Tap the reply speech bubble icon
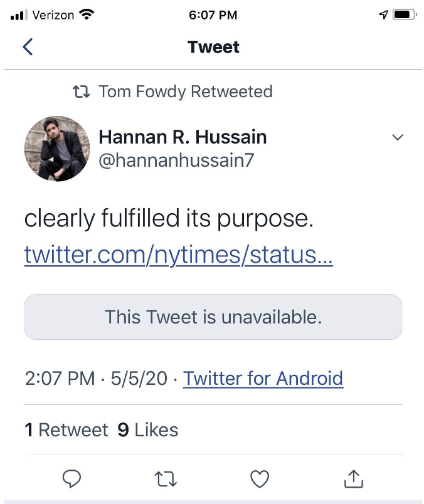 point(72,480)
